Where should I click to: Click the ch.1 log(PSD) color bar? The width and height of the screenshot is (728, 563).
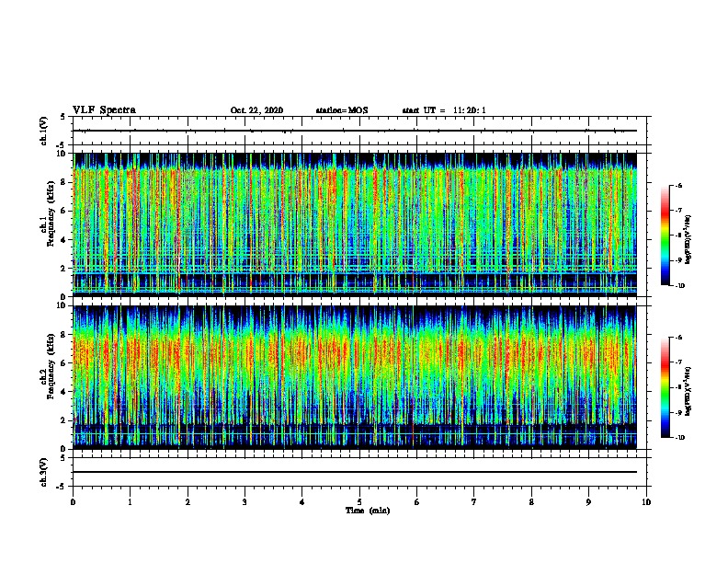click(665, 236)
